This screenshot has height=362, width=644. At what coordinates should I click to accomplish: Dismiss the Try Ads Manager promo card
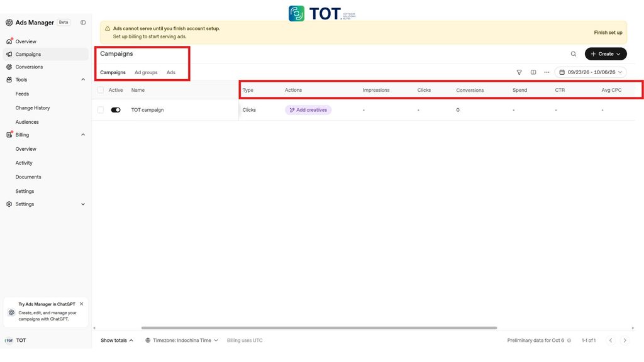(x=81, y=304)
